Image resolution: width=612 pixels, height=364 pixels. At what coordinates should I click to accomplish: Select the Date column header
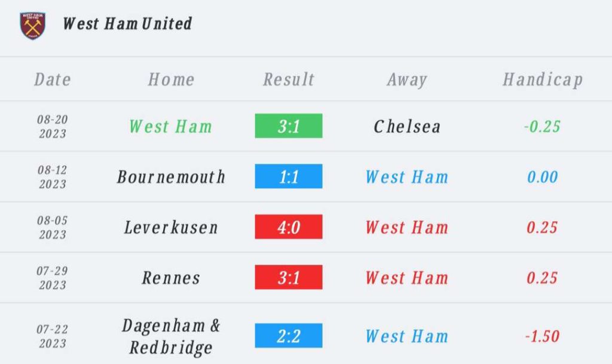(x=53, y=79)
